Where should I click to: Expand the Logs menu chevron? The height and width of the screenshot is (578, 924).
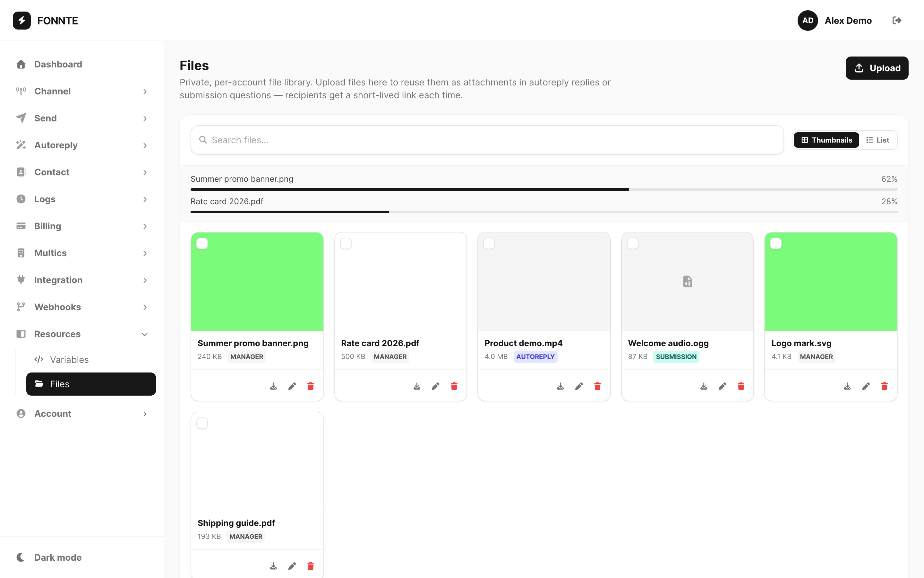pos(145,199)
